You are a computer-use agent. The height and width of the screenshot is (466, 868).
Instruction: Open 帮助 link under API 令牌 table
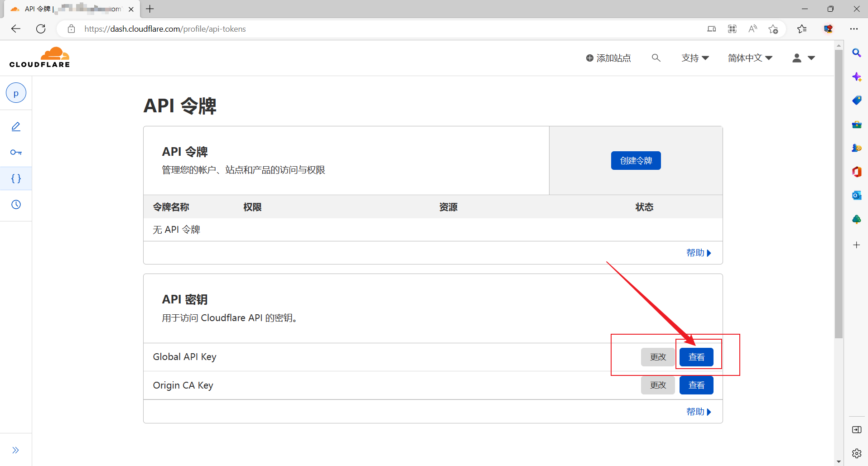coord(699,253)
